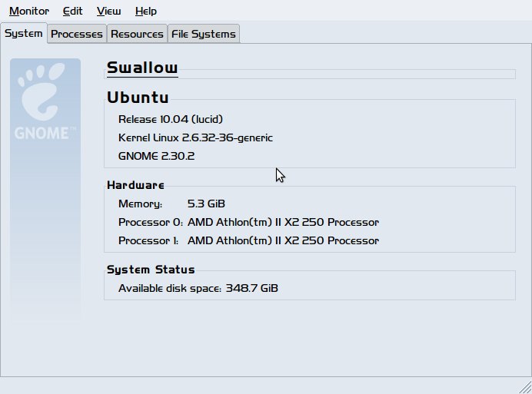Screen dimensions: 532x394
Task: Select the System tab
Action: pos(23,33)
